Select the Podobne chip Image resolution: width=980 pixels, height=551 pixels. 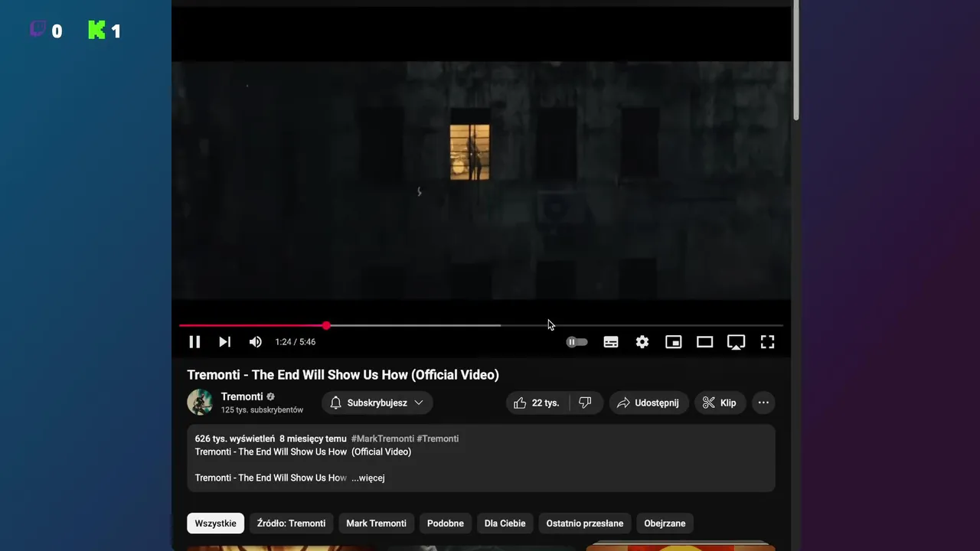point(446,523)
